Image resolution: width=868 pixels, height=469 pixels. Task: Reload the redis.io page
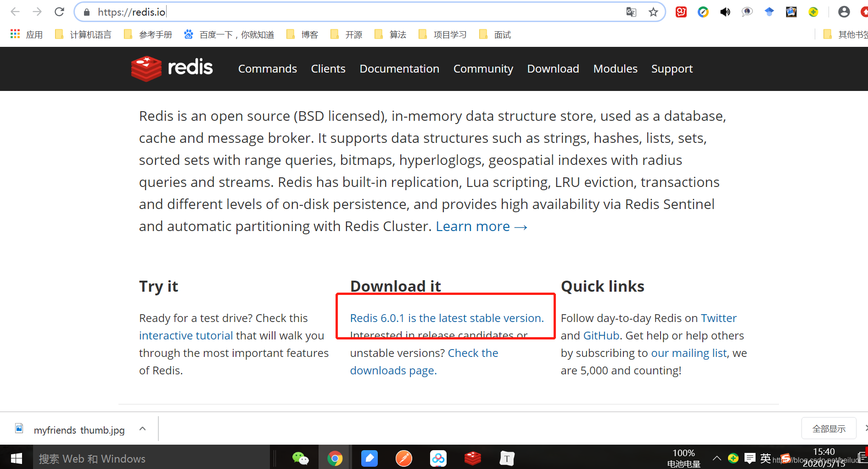click(59, 12)
